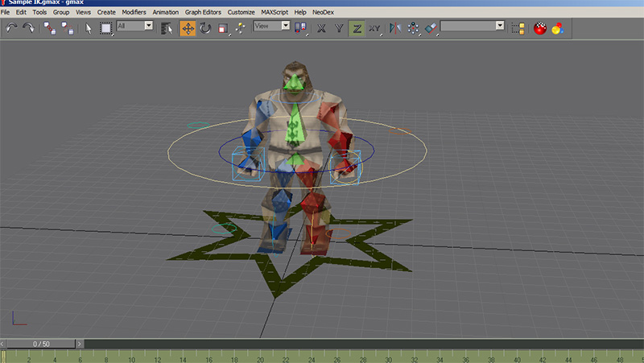The width and height of the screenshot is (644, 363).
Task: Click the 0 / 50 time slider handle
Action: click(41, 344)
